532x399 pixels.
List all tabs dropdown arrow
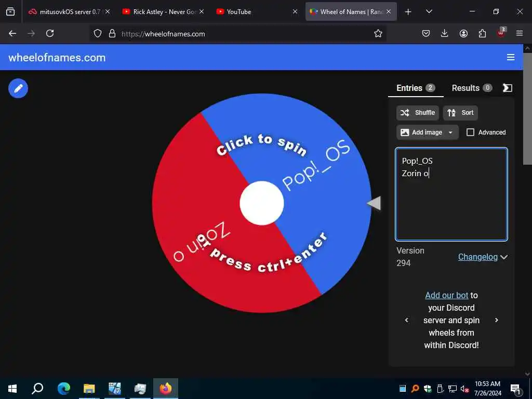(x=429, y=11)
